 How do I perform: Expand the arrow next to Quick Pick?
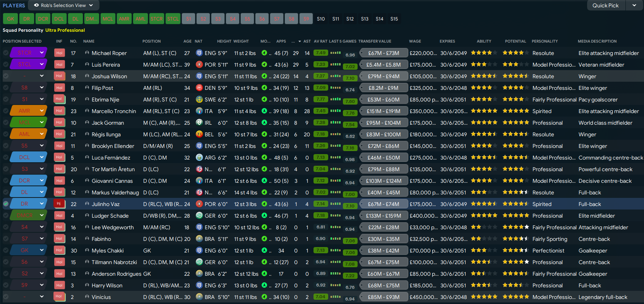pos(634,5)
